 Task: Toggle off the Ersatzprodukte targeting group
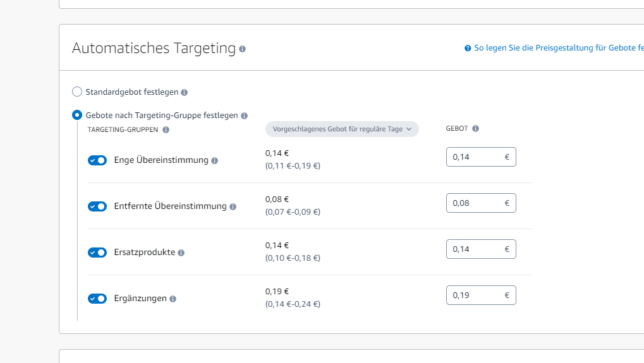click(97, 253)
